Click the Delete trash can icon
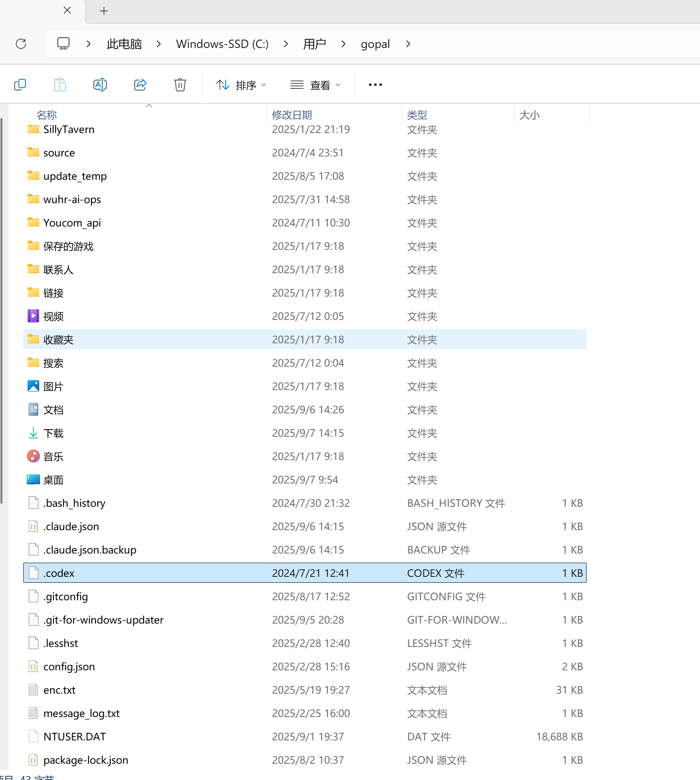The height and width of the screenshot is (780, 700). point(180,85)
